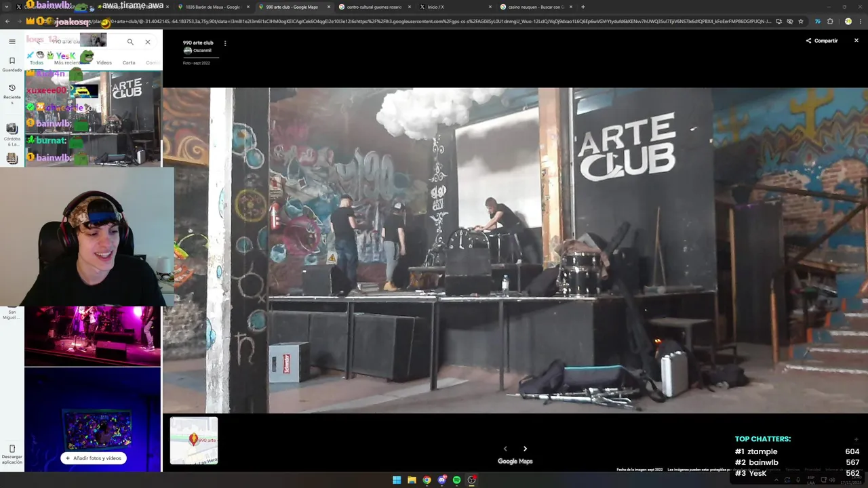Open more options for 990 arte club photo
Screen dimensions: 868x488
pyautogui.click(x=225, y=43)
